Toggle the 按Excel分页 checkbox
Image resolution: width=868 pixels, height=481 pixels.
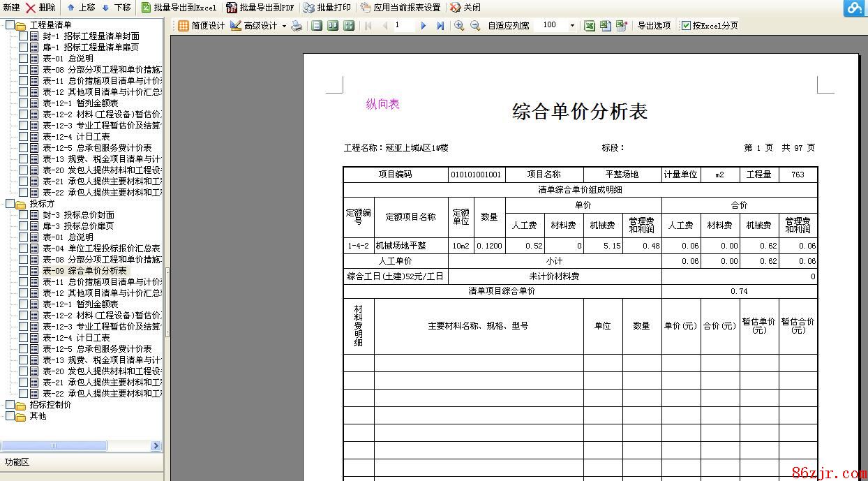[x=686, y=26]
